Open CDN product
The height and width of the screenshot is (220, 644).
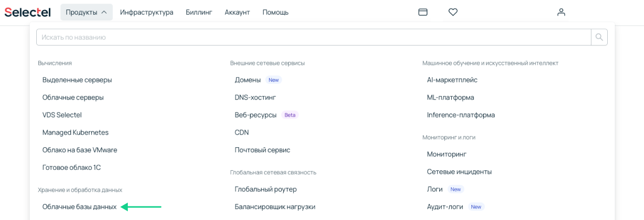tap(242, 133)
